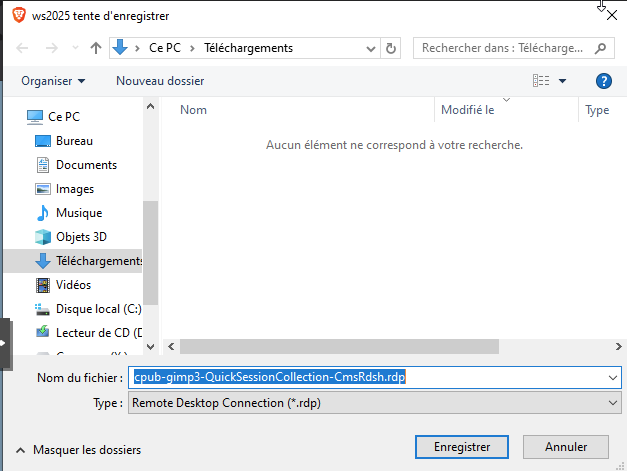Open the Organiser menu

click(x=53, y=81)
